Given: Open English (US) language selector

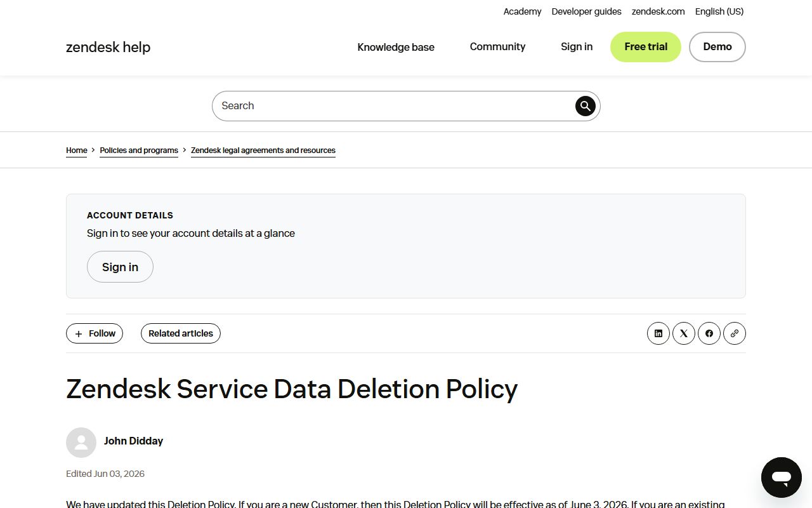Looking at the screenshot, I should click(x=719, y=11).
